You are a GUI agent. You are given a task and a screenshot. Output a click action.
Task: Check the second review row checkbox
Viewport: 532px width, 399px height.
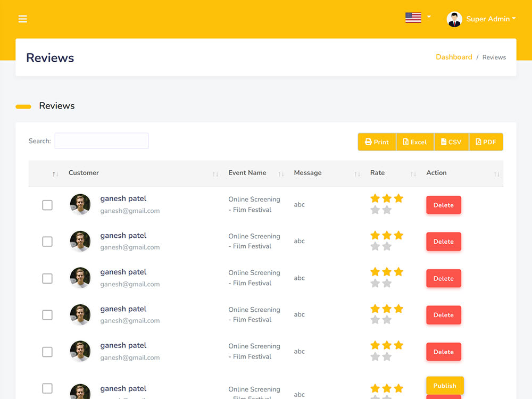coord(47,242)
